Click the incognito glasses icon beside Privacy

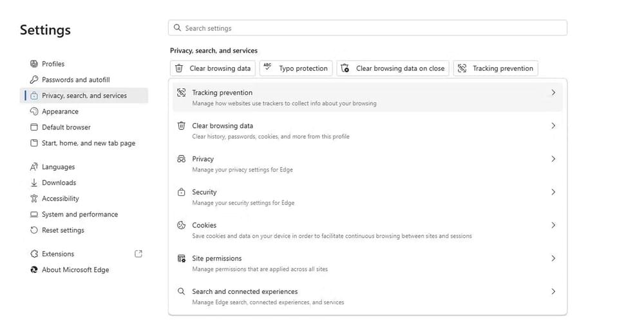(181, 159)
